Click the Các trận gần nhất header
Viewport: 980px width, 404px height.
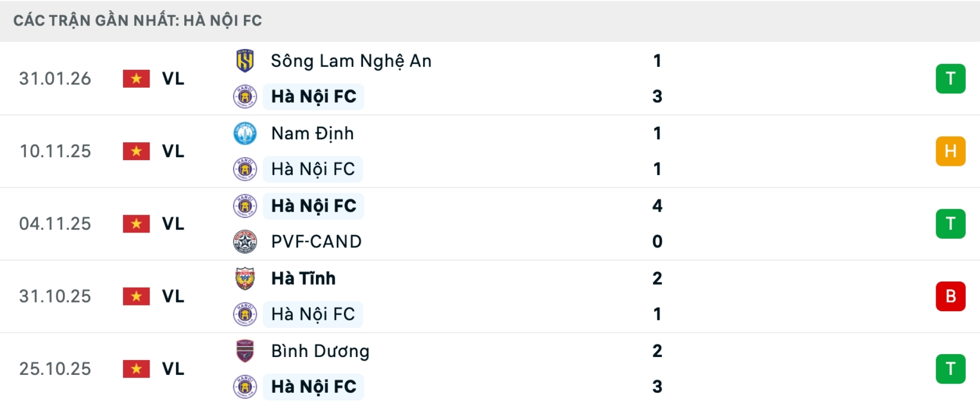click(138, 20)
